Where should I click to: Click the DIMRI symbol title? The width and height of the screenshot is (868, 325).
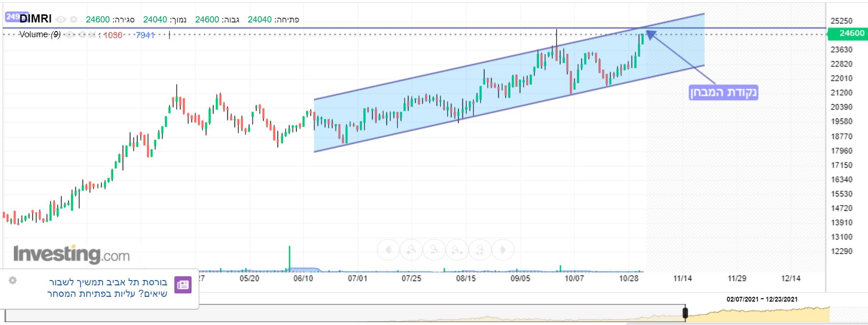[x=35, y=19]
